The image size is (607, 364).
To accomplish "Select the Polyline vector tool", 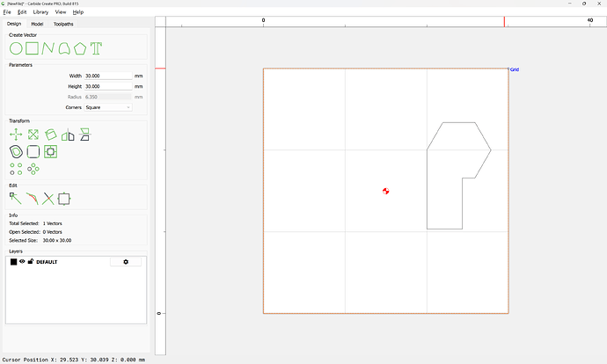I will coord(48,48).
